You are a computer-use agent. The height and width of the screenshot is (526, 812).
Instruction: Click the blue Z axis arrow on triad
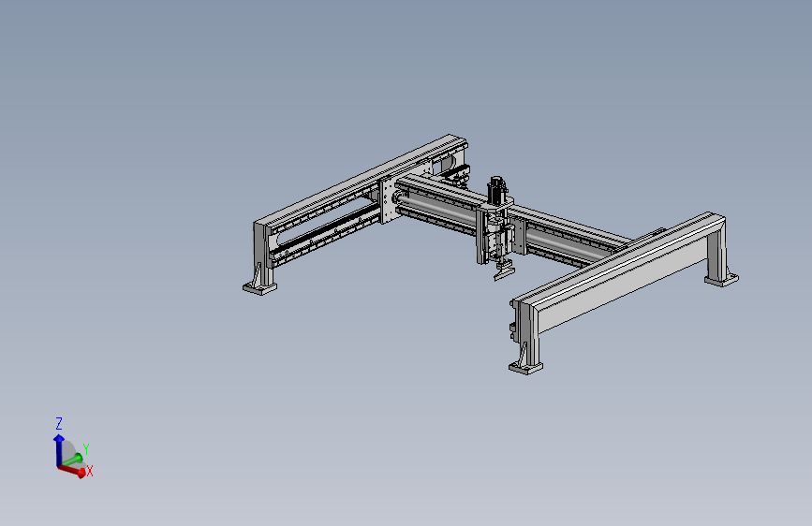pyautogui.click(x=58, y=449)
